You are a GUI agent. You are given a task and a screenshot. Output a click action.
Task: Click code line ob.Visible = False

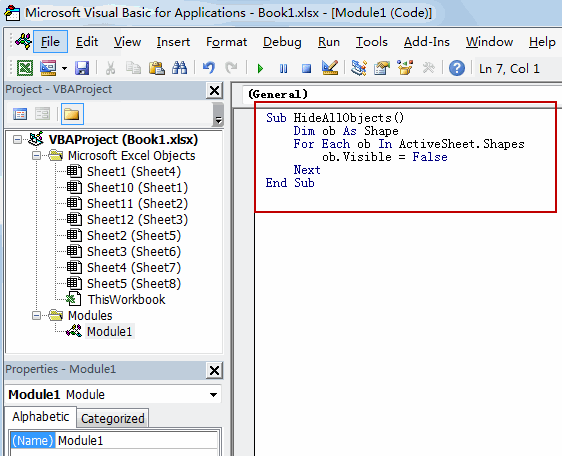(x=385, y=157)
